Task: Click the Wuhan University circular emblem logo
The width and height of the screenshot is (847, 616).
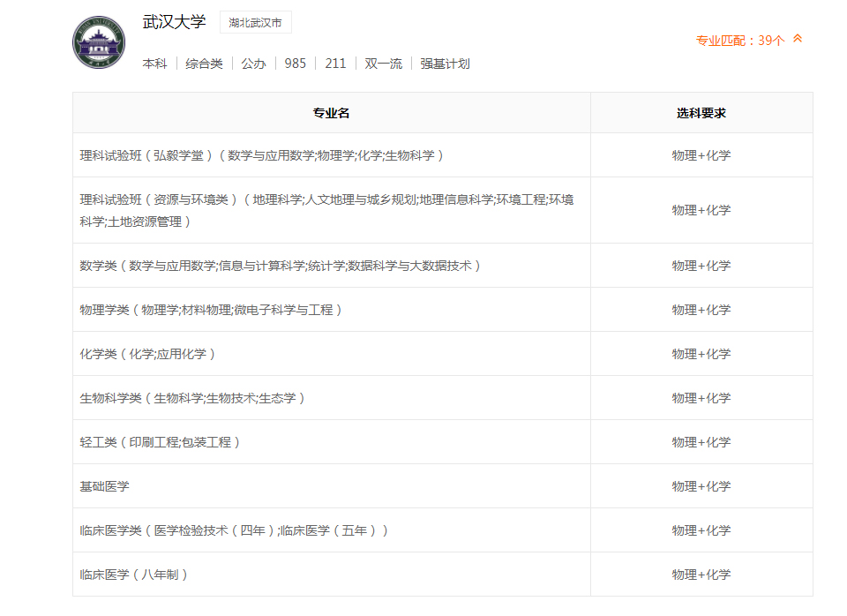Action: click(99, 42)
